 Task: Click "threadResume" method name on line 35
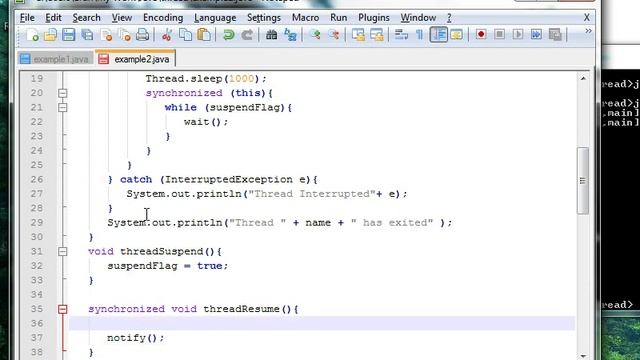241,309
